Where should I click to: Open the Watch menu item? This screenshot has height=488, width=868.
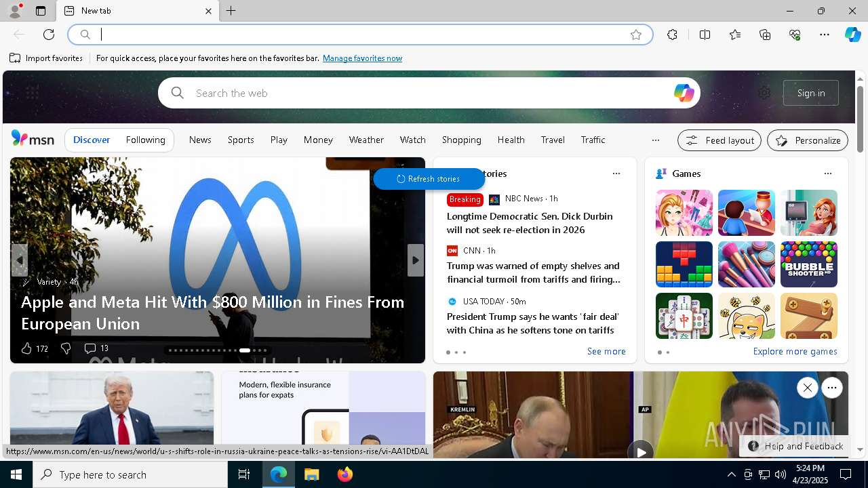[412, 140]
